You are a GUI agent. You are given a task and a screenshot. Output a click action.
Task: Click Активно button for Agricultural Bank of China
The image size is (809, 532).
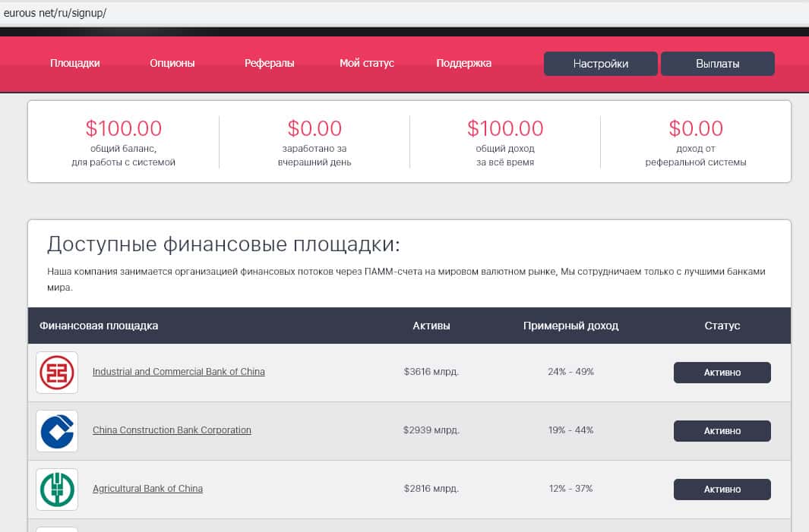pos(722,490)
